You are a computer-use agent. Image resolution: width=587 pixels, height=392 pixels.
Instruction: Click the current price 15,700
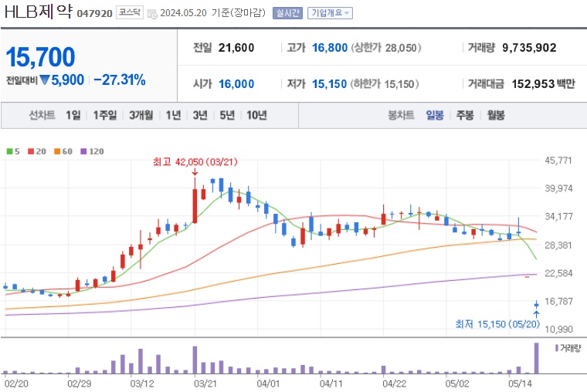(40, 57)
